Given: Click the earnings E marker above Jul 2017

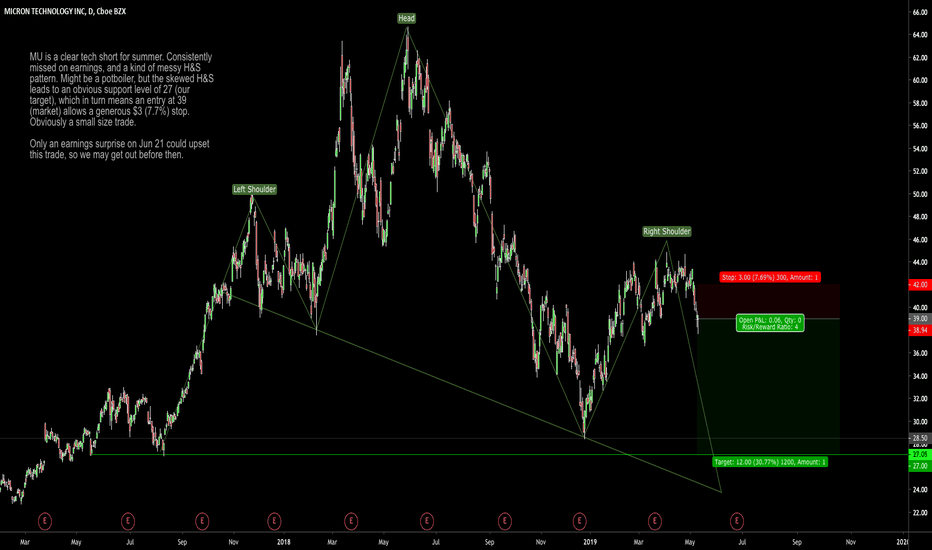Looking at the screenshot, I should (127, 521).
